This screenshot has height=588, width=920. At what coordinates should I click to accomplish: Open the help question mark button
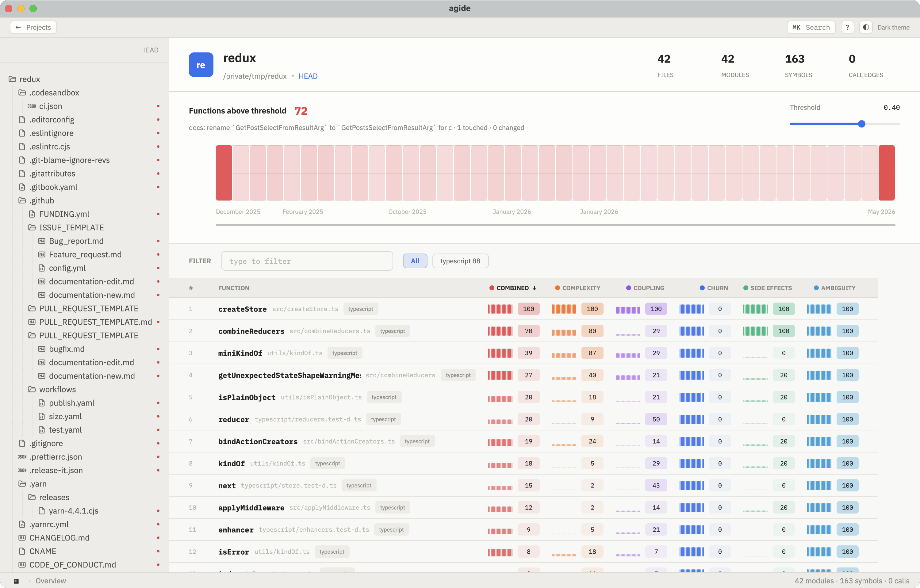coord(847,27)
